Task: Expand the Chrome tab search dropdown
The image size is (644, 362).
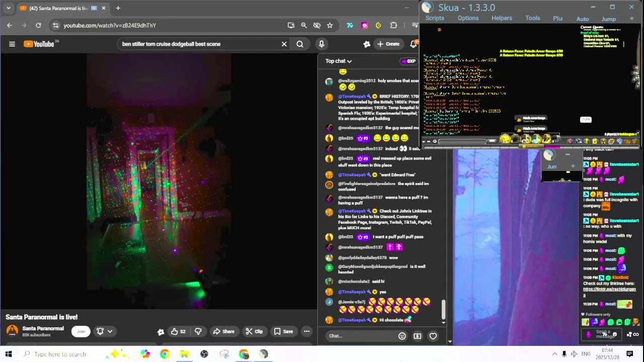Action: pyautogui.click(x=8, y=8)
